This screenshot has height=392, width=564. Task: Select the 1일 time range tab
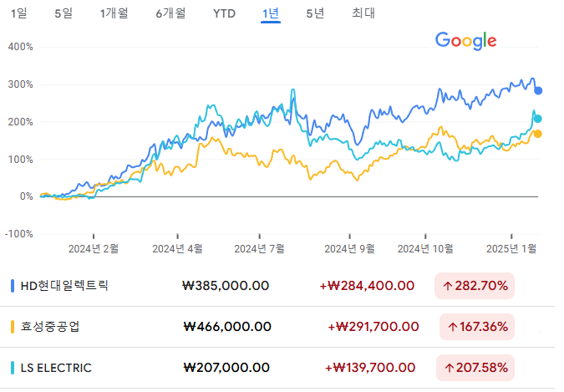[18, 13]
